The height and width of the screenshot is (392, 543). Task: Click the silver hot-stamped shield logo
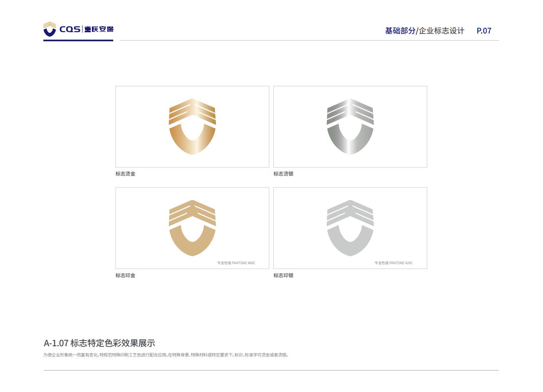pyautogui.click(x=350, y=127)
